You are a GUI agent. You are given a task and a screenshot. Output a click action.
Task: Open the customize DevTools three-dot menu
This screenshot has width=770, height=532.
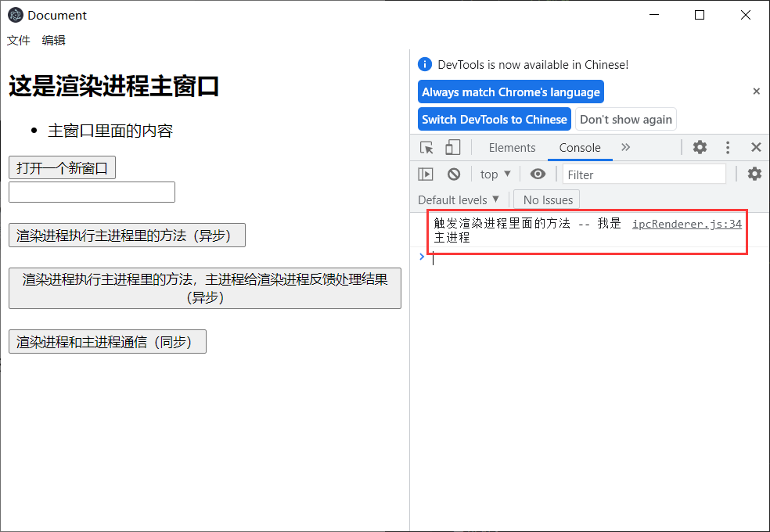coord(727,147)
